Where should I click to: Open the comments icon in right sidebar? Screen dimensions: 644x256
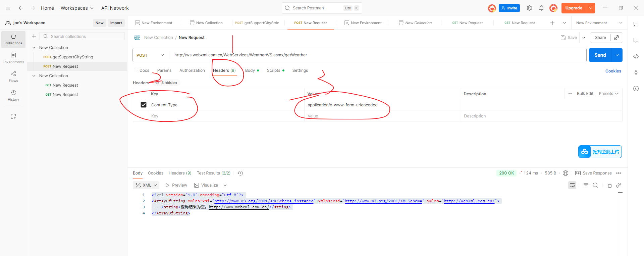(x=636, y=40)
